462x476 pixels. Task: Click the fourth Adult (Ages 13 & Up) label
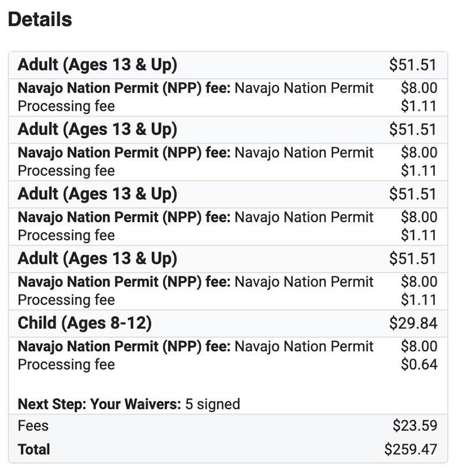tap(97, 258)
